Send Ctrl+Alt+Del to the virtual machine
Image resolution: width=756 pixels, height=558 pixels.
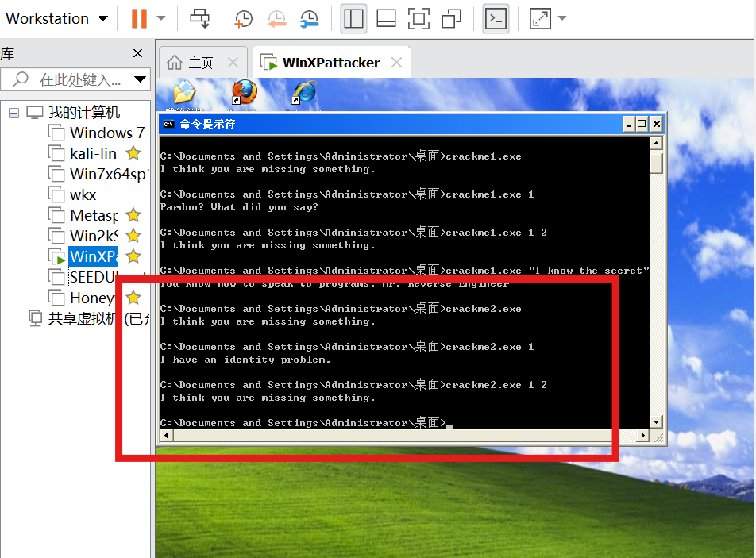199,19
